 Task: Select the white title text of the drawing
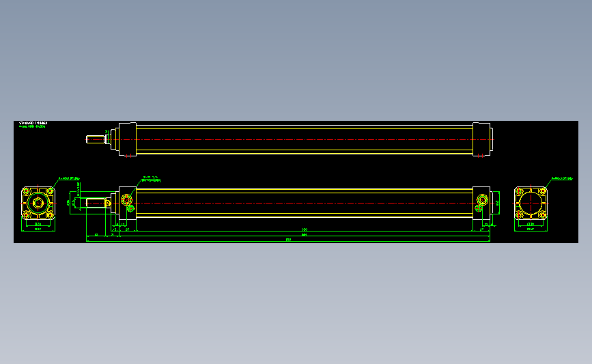click(x=33, y=123)
